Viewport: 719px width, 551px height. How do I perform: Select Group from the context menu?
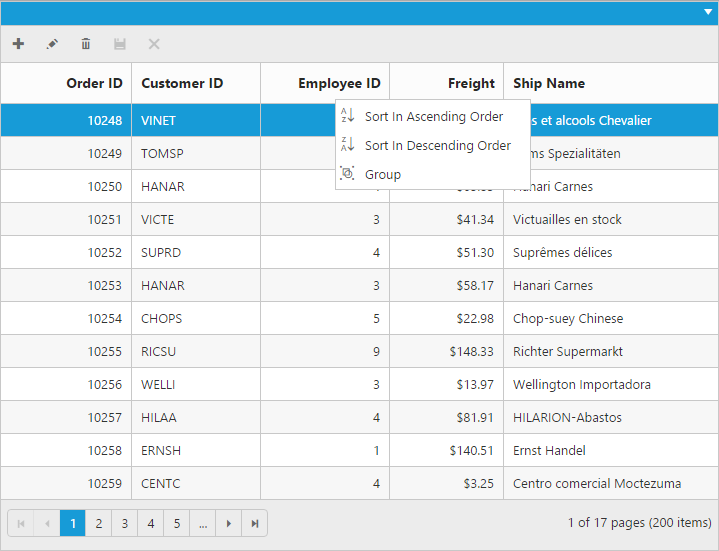[382, 174]
